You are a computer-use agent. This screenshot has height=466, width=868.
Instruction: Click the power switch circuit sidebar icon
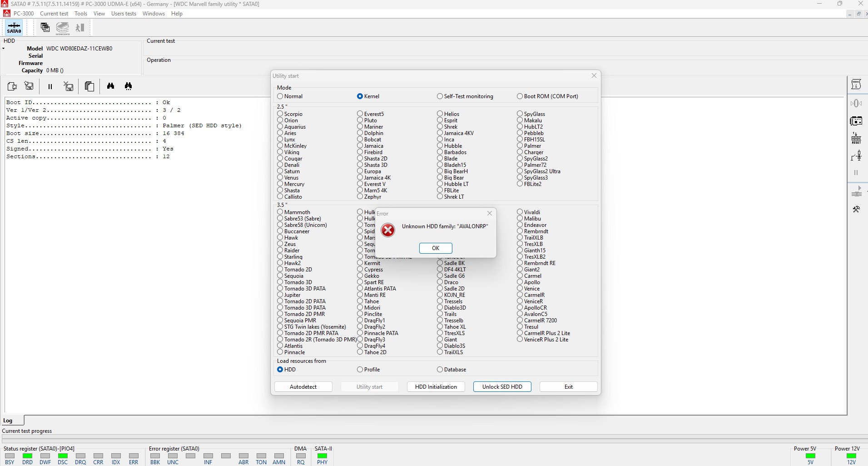click(x=856, y=156)
